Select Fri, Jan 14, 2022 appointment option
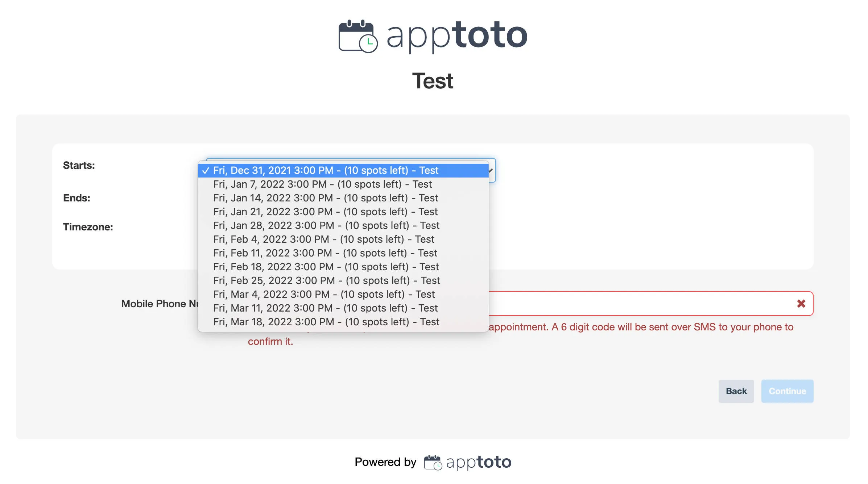The image size is (868, 484). [x=325, y=198]
